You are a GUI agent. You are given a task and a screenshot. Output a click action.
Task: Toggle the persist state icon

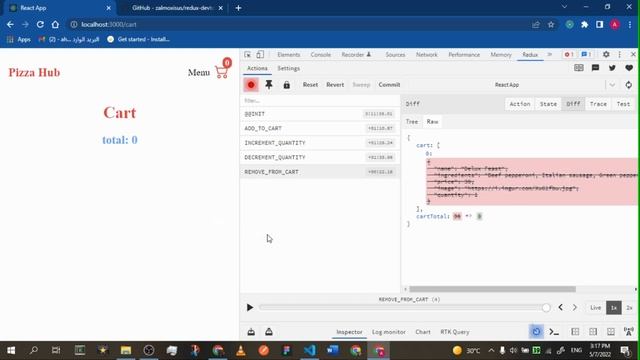(x=536, y=332)
